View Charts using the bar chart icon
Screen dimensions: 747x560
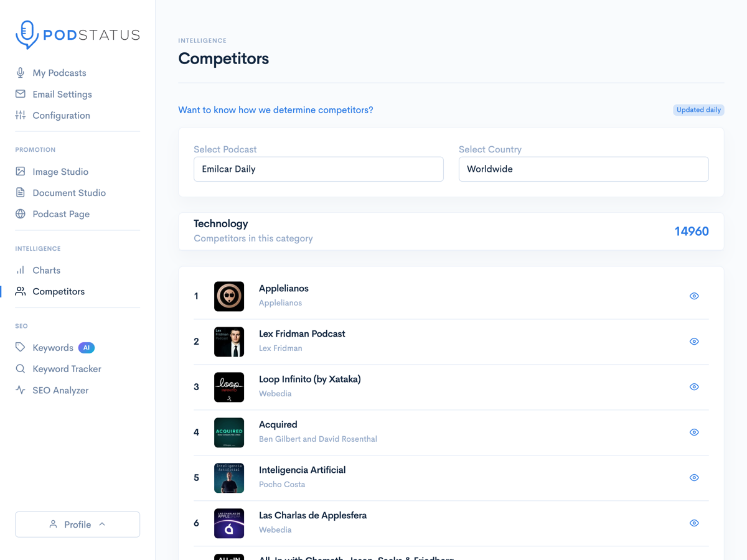(21, 270)
